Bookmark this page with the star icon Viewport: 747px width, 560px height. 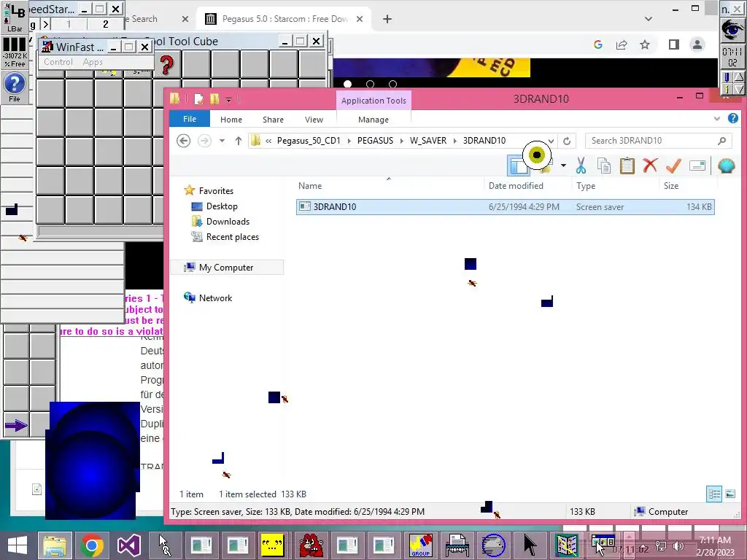[645, 44]
